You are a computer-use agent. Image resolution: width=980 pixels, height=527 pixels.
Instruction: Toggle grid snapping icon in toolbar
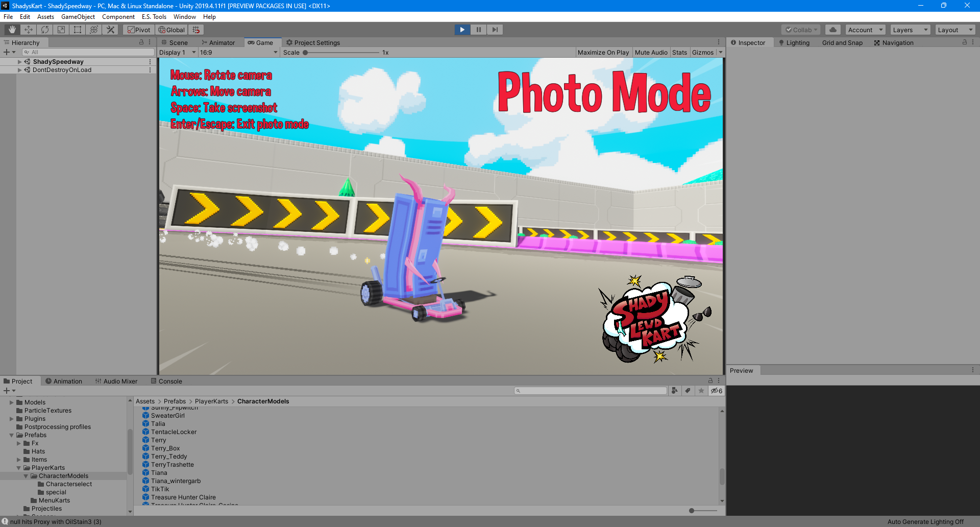(197, 30)
